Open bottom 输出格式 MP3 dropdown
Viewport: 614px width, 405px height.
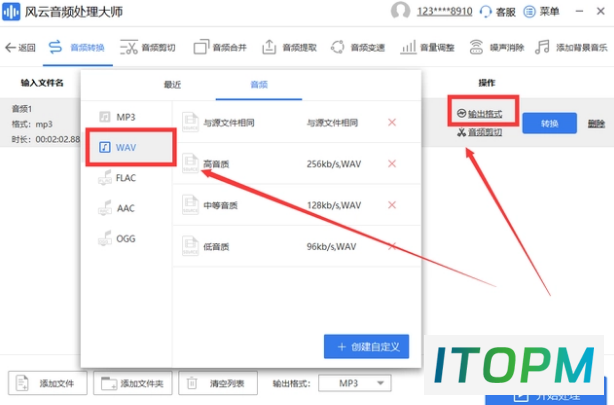coord(355,383)
